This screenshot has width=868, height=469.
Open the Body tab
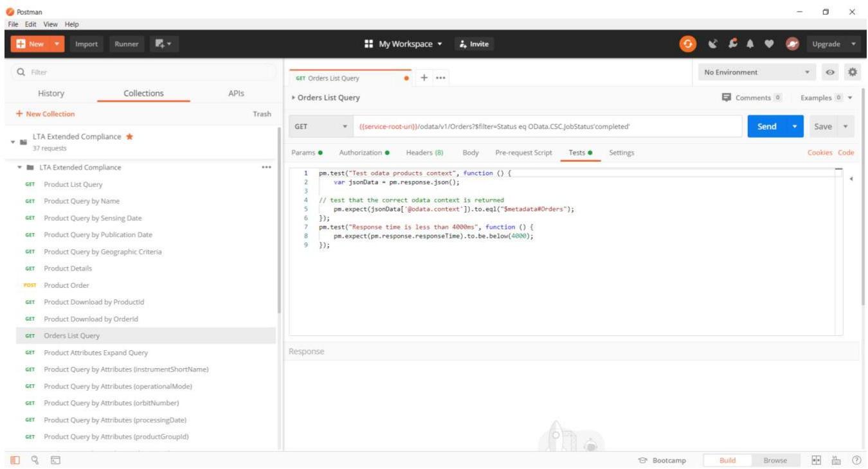471,153
